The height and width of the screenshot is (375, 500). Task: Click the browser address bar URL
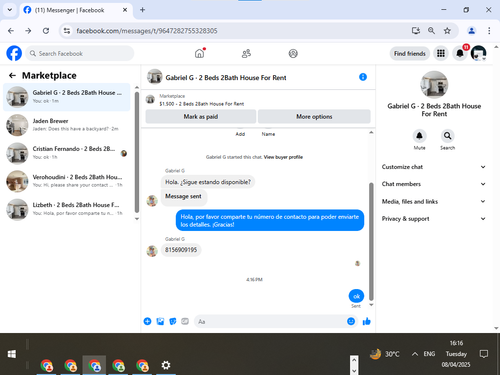[x=147, y=31]
